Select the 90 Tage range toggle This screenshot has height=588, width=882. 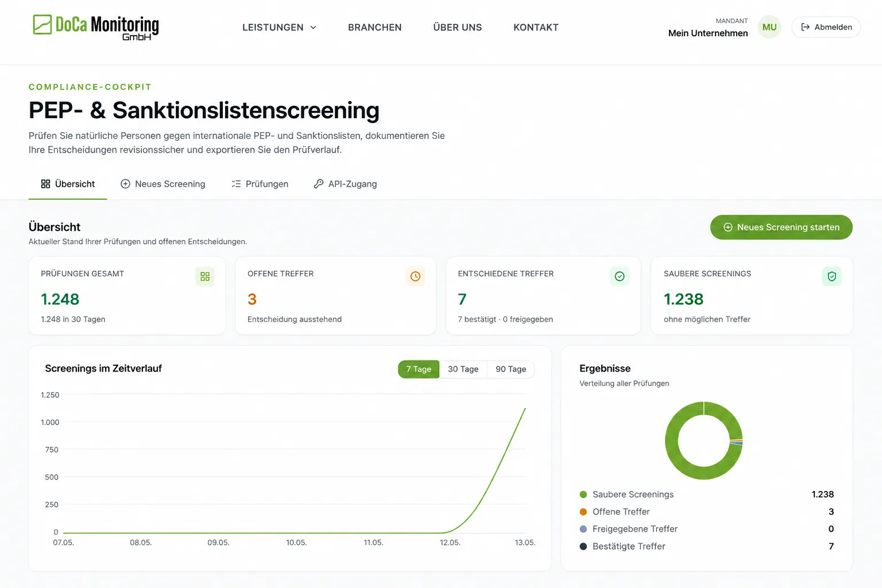click(x=511, y=369)
